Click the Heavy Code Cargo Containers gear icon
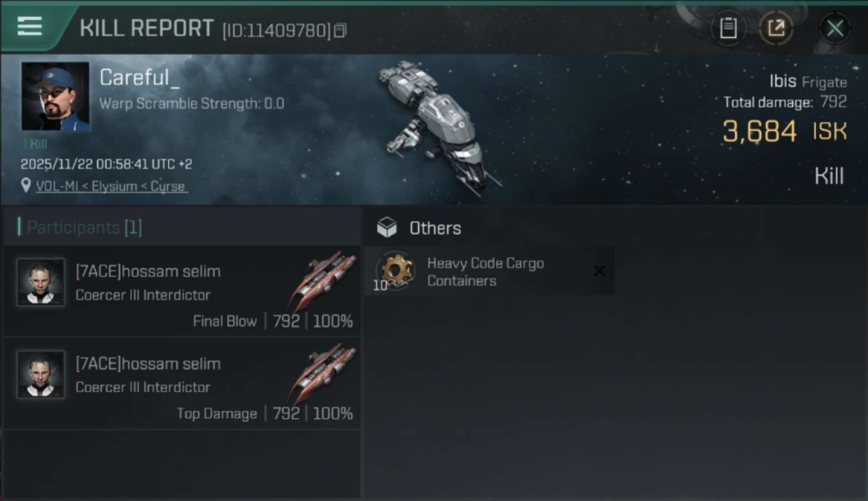The image size is (868, 501). (395, 271)
